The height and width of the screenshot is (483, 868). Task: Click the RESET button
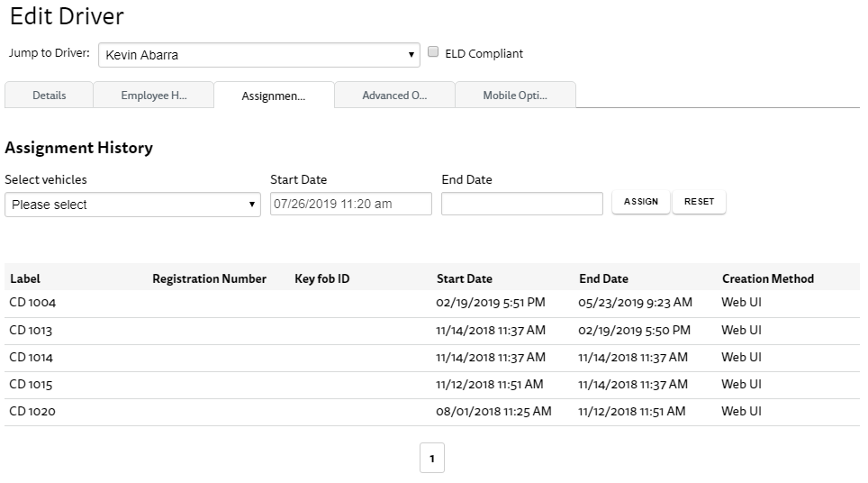[x=699, y=202]
